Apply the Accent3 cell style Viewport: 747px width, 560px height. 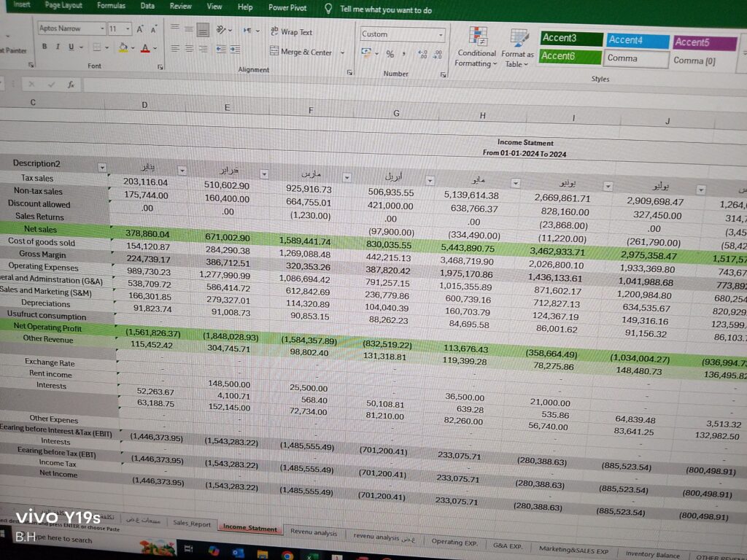(571, 38)
